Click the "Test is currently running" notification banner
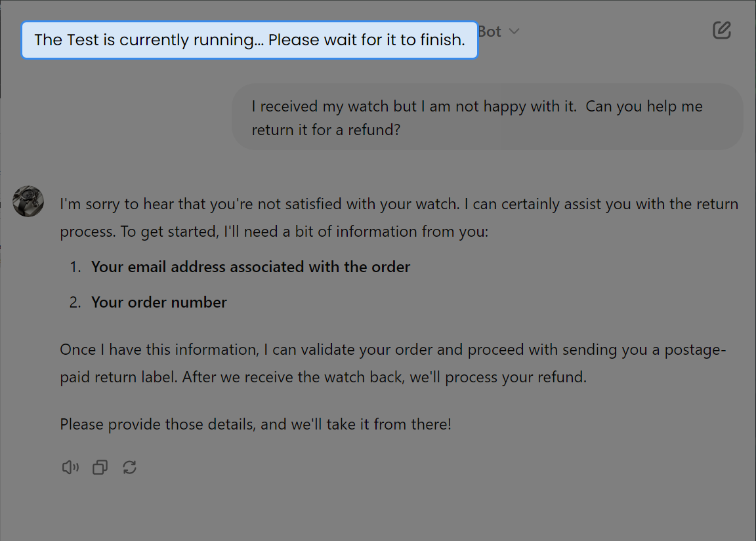The height and width of the screenshot is (541, 756). point(249,40)
